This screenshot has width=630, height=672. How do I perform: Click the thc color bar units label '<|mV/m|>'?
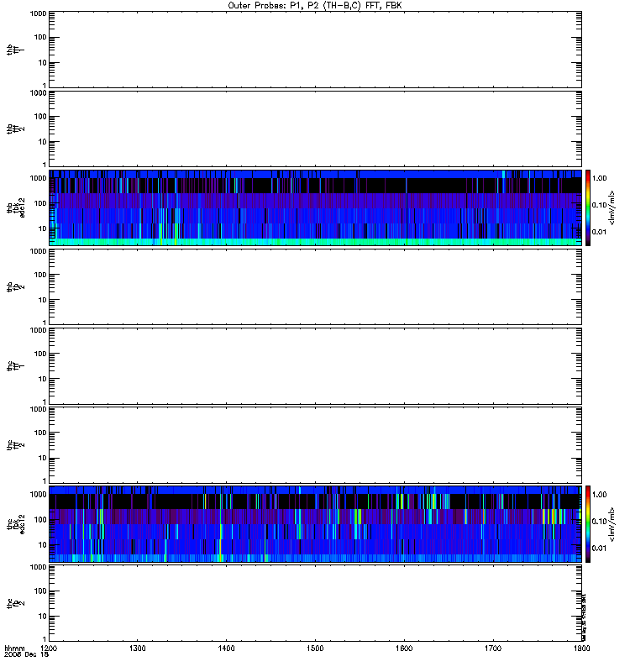pos(612,524)
